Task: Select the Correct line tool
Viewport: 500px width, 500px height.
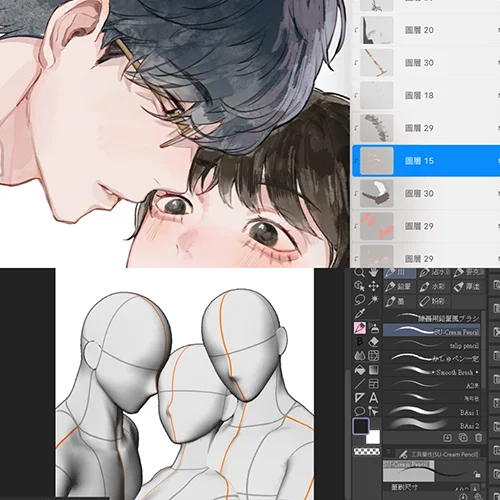Action: click(374, 411)
